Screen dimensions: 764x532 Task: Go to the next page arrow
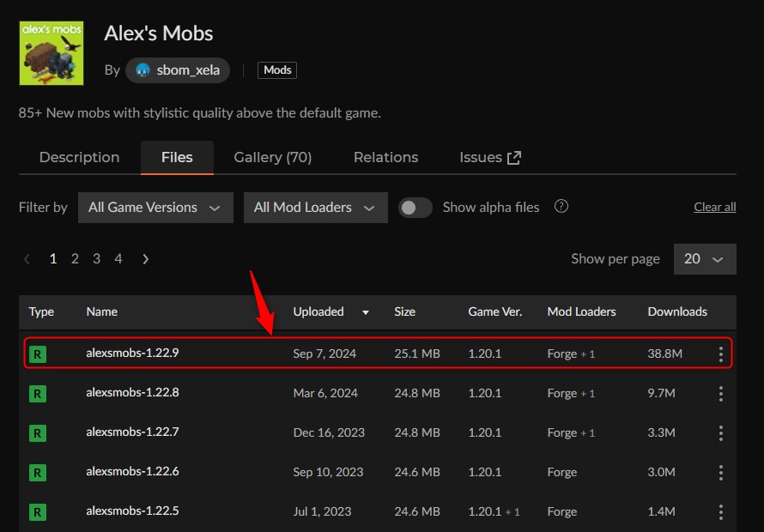(x=146, y=258)
